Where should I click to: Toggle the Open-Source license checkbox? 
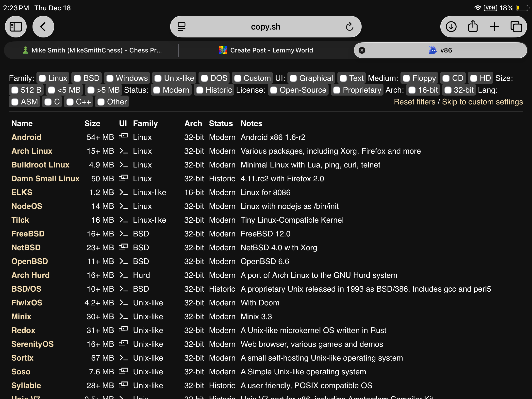pyautogui.click(x=274, y=90)
